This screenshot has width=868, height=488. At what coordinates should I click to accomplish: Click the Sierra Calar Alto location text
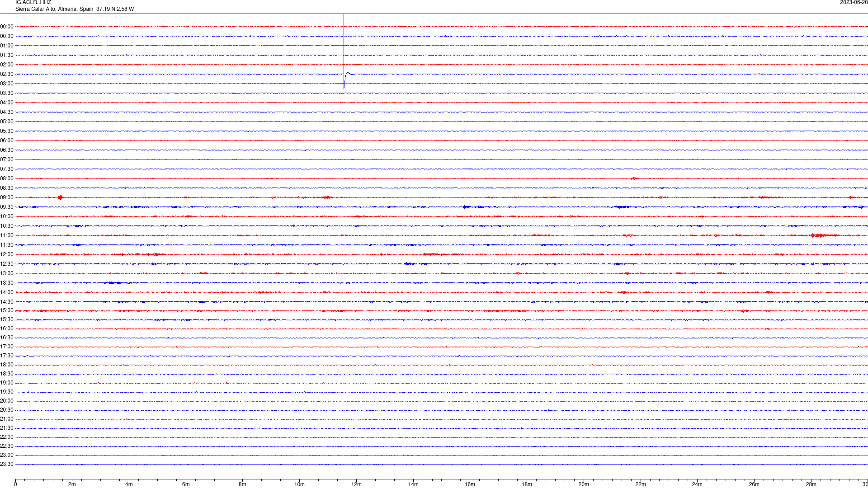coord(75,9)
